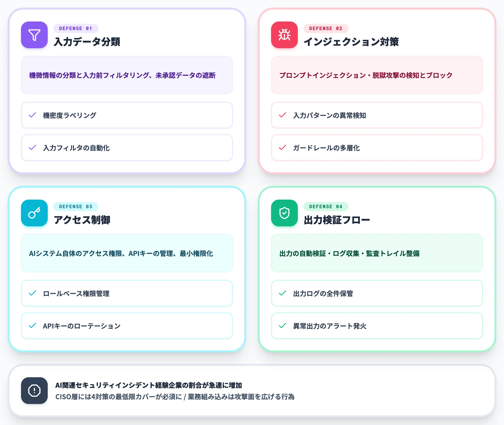The image size is (504, 425).
Task: Click checkmark beside ロールベース権限管理
Action: pos(32,293)
